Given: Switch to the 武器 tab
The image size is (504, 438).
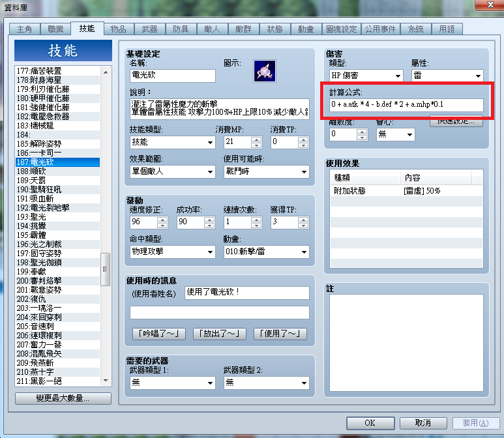Looking at the screenshot, I should (x=150, y=29).
